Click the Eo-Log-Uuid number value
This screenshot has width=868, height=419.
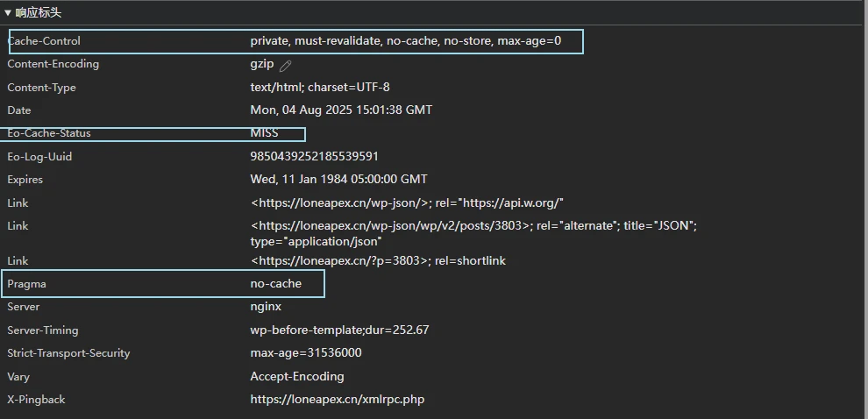coord(314,157)
